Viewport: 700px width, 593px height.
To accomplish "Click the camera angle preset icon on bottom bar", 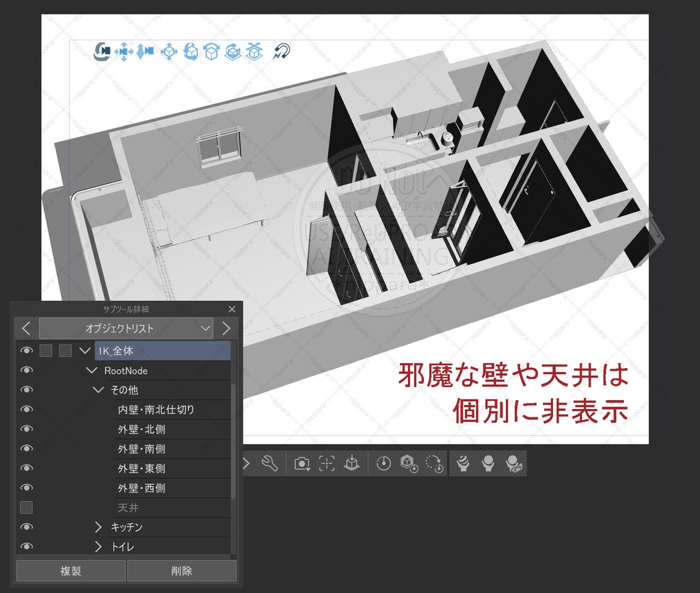I will (x=301, y=463).
